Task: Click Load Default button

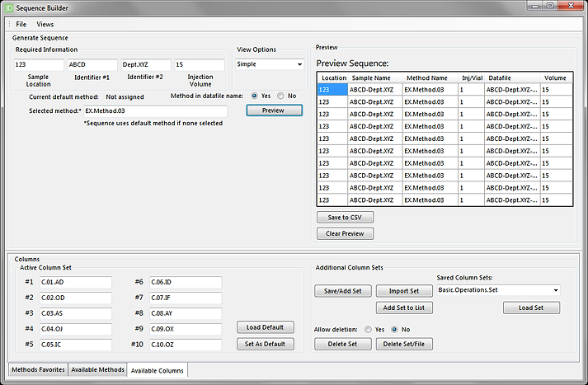Action: 265,327
